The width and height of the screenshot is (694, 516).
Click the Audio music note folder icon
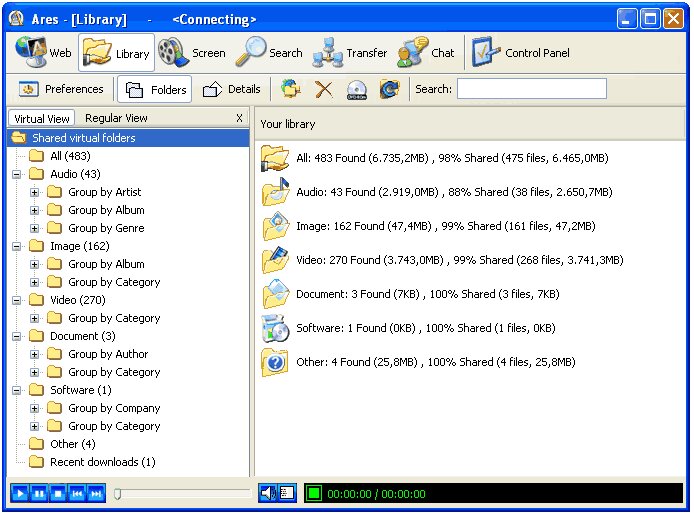click(x=274, y=192)
